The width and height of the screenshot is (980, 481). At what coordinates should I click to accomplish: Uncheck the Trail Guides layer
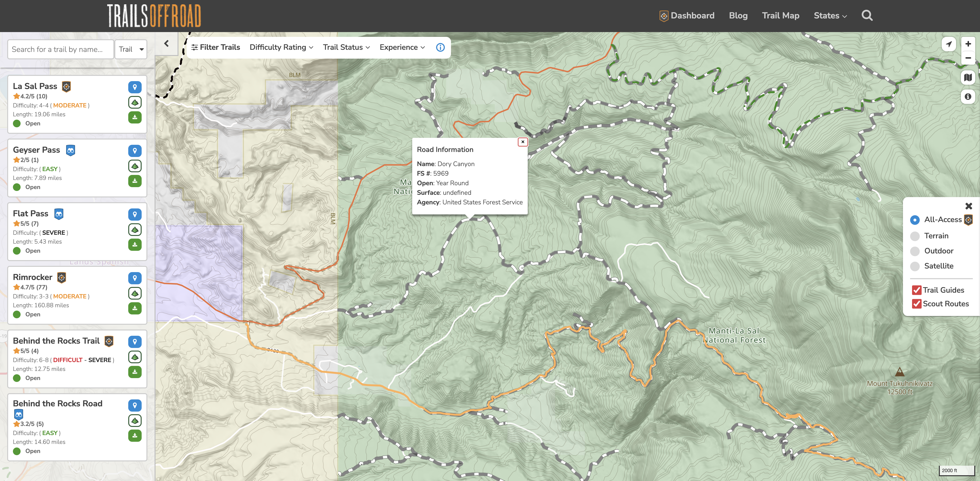[x=916, y=290]
